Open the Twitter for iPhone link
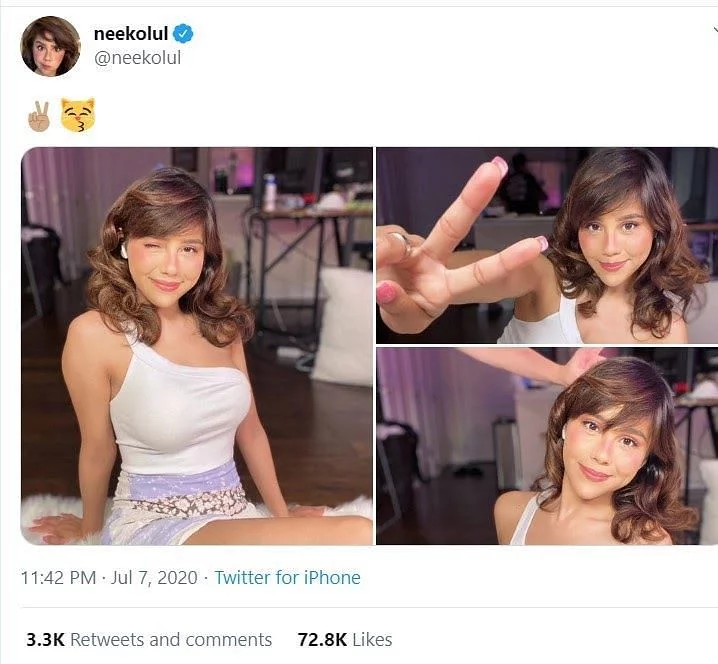 [x=288, y=577]
